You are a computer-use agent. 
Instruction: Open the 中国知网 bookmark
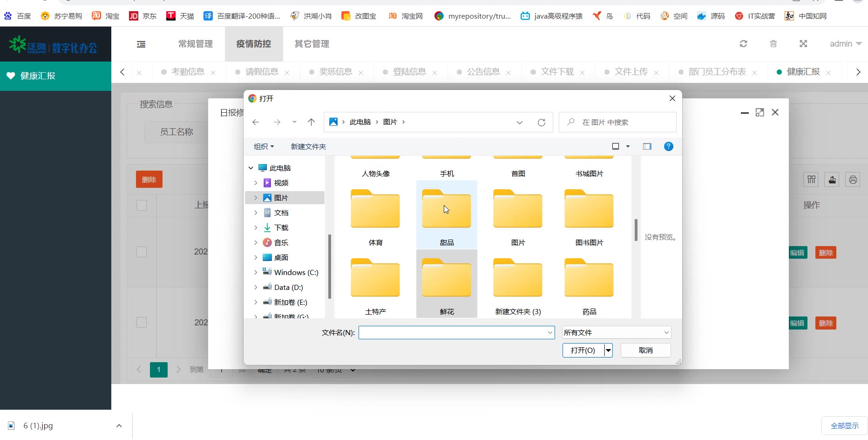tap(806, 16)
